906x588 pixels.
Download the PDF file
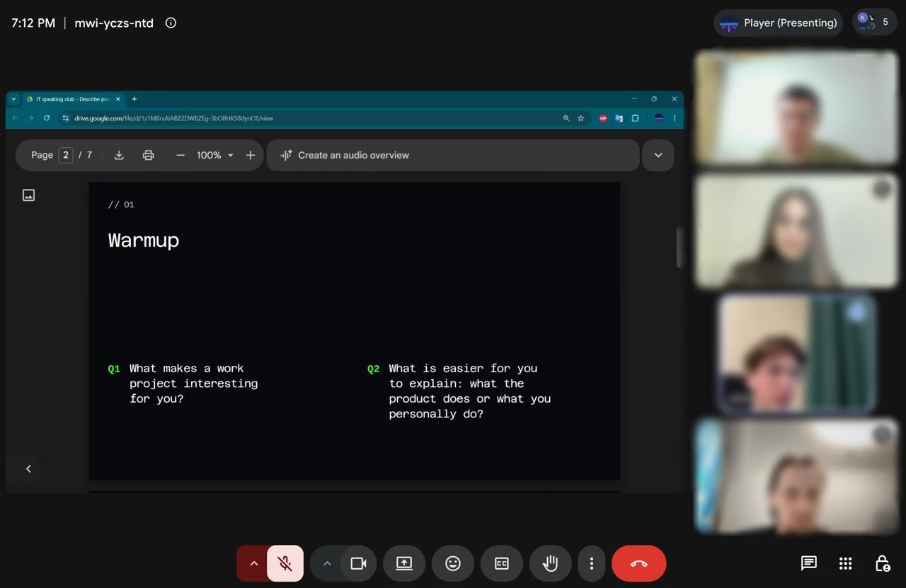pyautogui.click(x=119, y=155)
